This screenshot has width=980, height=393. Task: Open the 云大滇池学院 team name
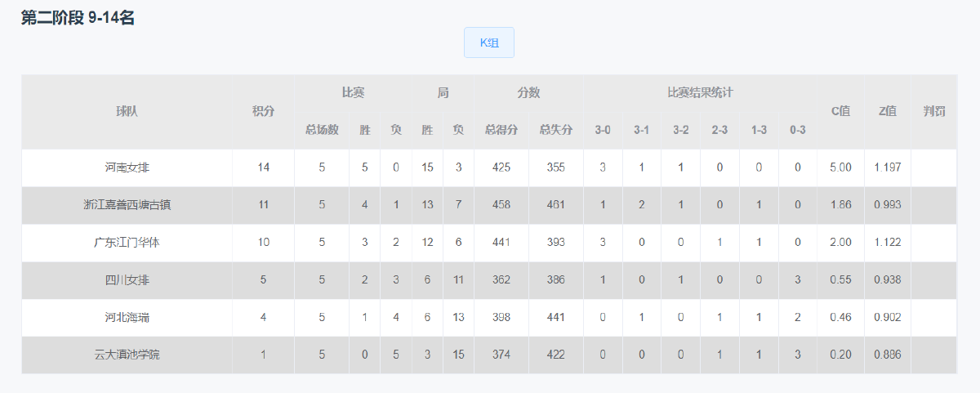(127, 355)
